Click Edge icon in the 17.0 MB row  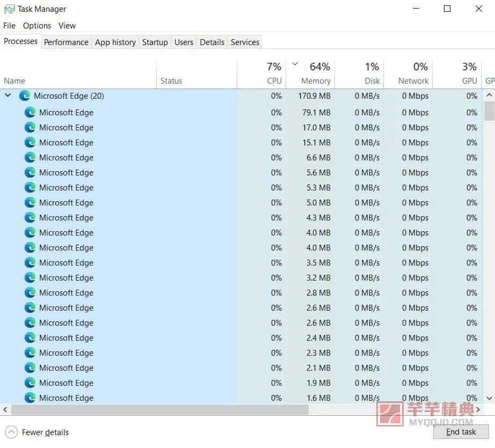click(x=30, y=128)
